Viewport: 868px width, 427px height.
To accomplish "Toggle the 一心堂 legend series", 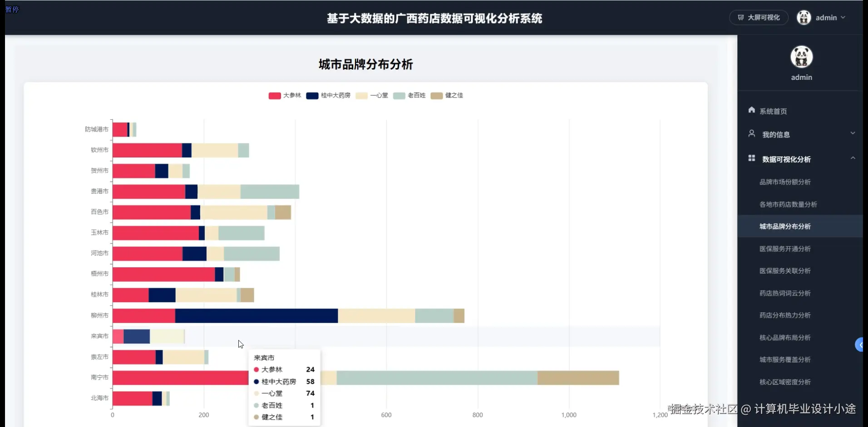I will pos(372,95).
